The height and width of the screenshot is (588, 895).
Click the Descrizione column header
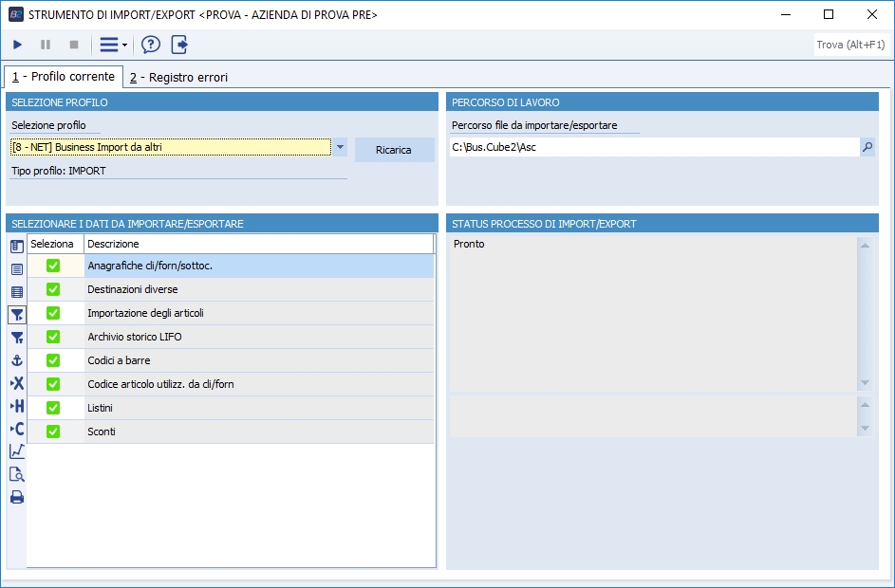[258, 244]
